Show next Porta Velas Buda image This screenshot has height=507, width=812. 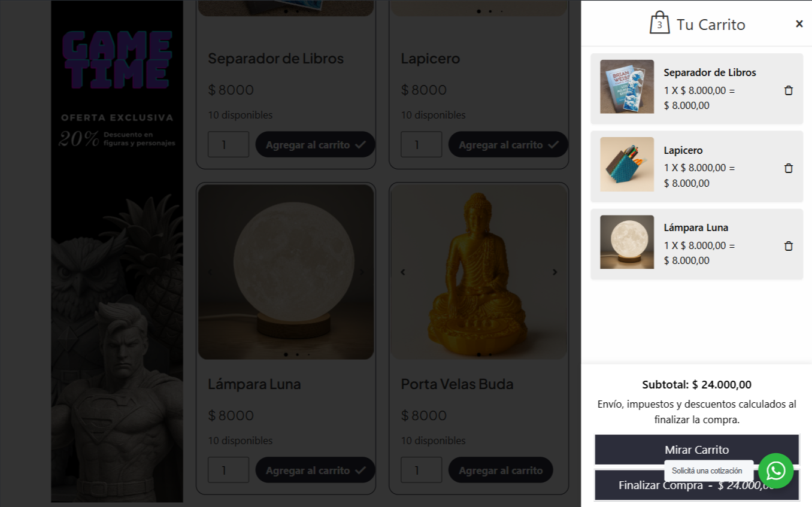(555, 272)
